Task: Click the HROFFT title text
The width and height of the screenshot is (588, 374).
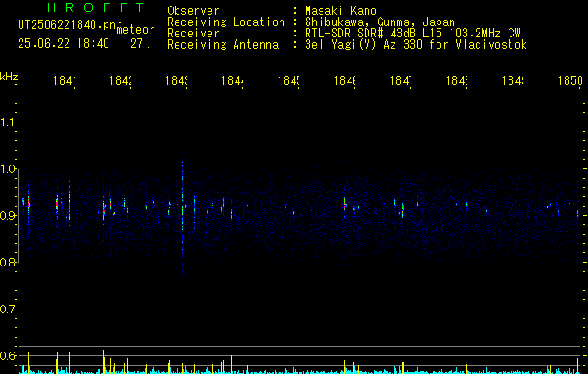Action: tap(95, 7)
